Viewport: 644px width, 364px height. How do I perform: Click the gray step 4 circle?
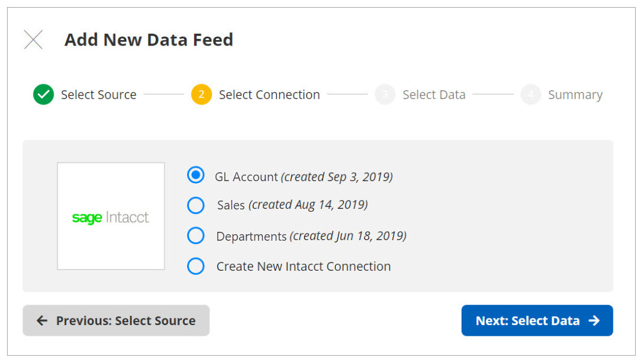coord(531,94)
